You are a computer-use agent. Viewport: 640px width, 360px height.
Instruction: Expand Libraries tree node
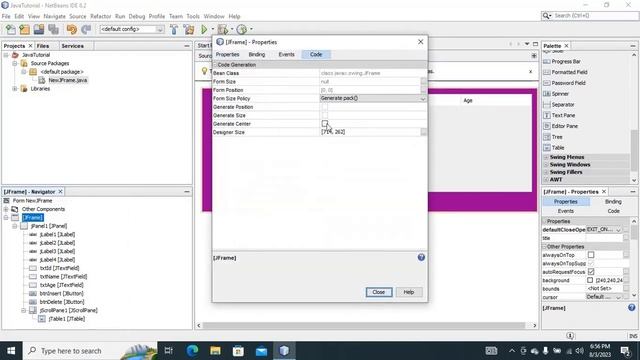click(x=15, y=89)
